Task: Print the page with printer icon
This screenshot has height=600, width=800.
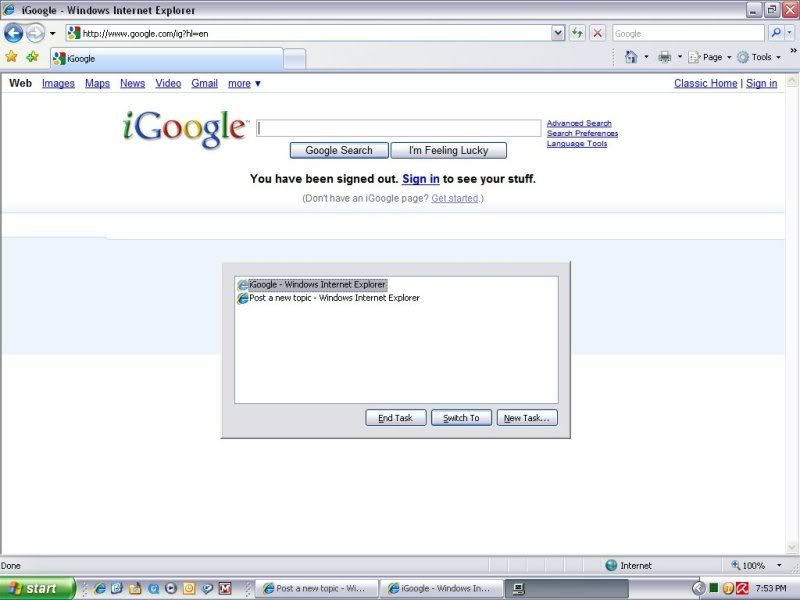Action: pyautogui.click(x=664, y=57)
